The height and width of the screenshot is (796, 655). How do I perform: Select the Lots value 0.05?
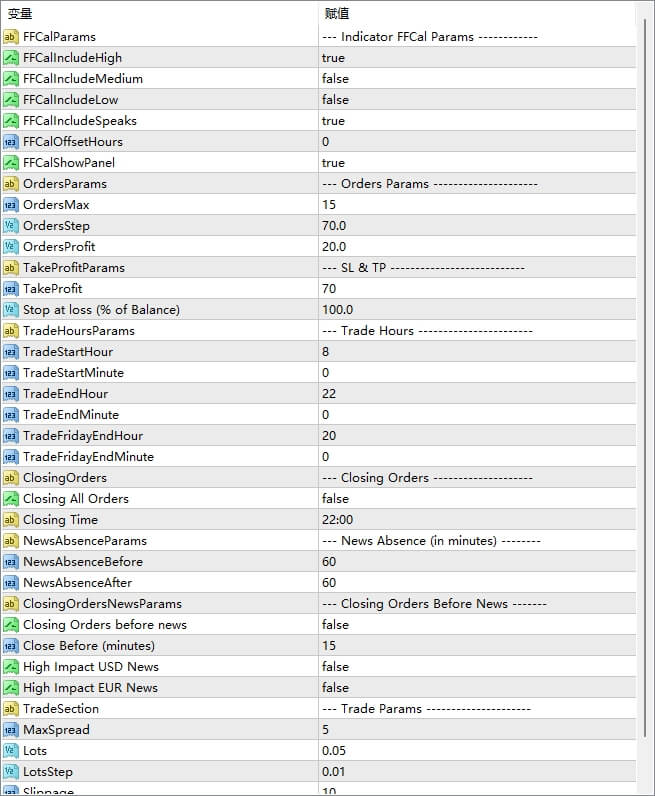pyautogui.click(x=334, y=751)
